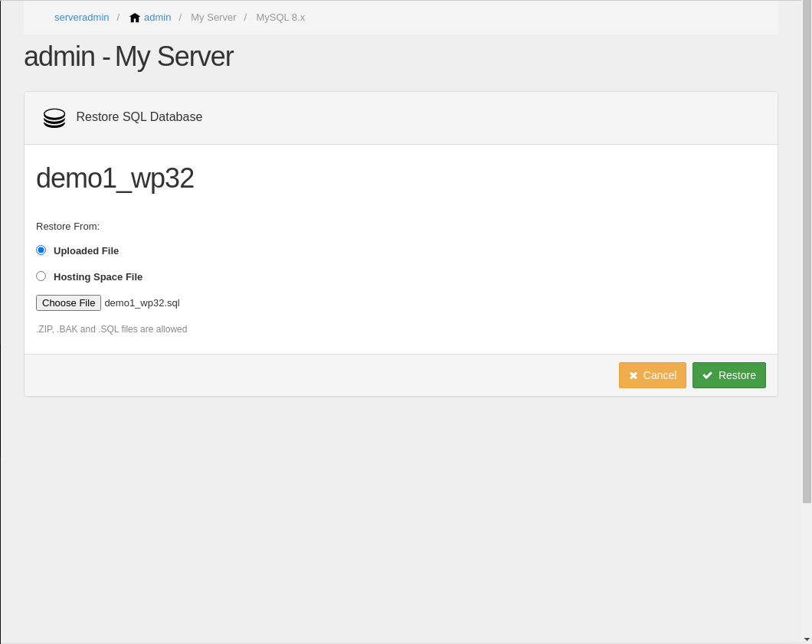812x644 pixels.
Task: Select the Uploaded File radio option
Action: pyautogui.click(x=41, y=250)
